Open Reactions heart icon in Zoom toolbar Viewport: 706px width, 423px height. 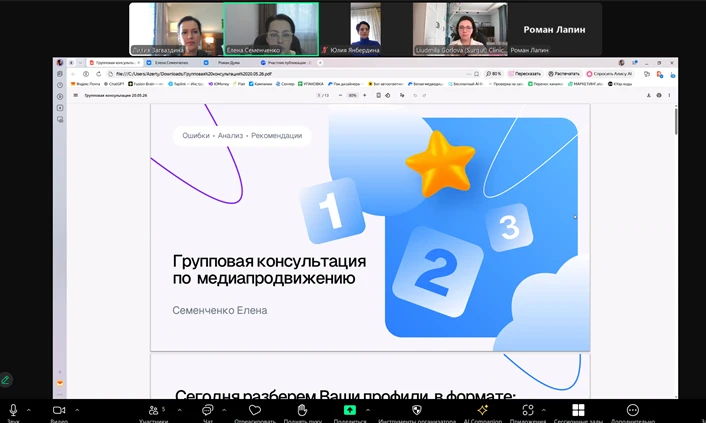255,410
